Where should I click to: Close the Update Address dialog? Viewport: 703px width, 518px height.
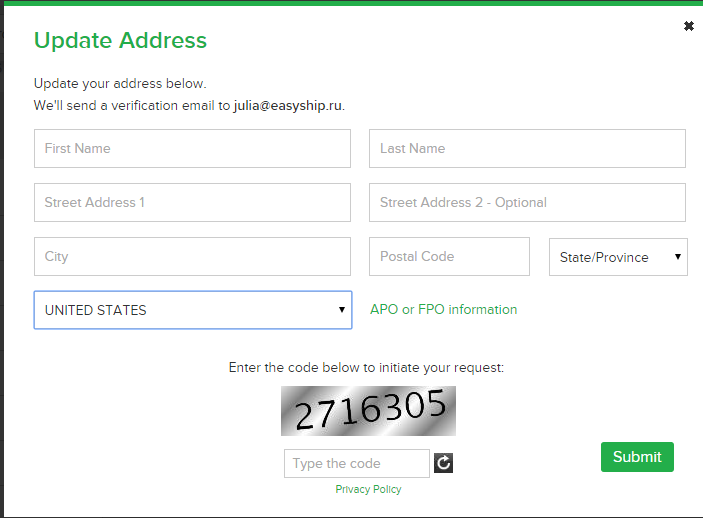pos(689,26)
